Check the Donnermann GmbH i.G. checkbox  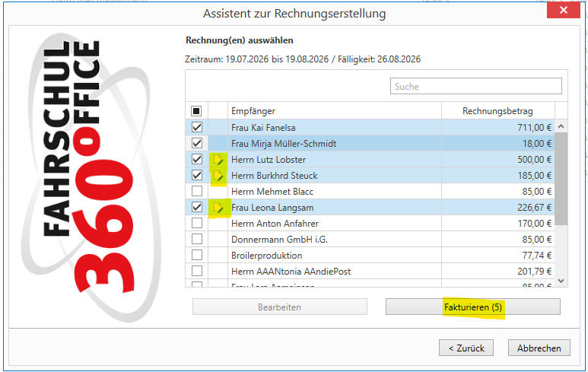[197, 239]
